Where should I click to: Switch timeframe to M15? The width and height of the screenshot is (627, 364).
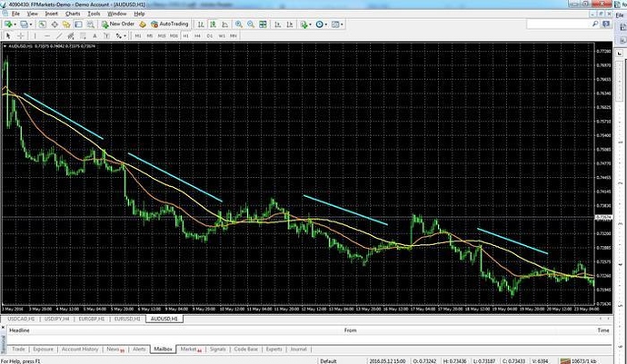coord(162,36)
